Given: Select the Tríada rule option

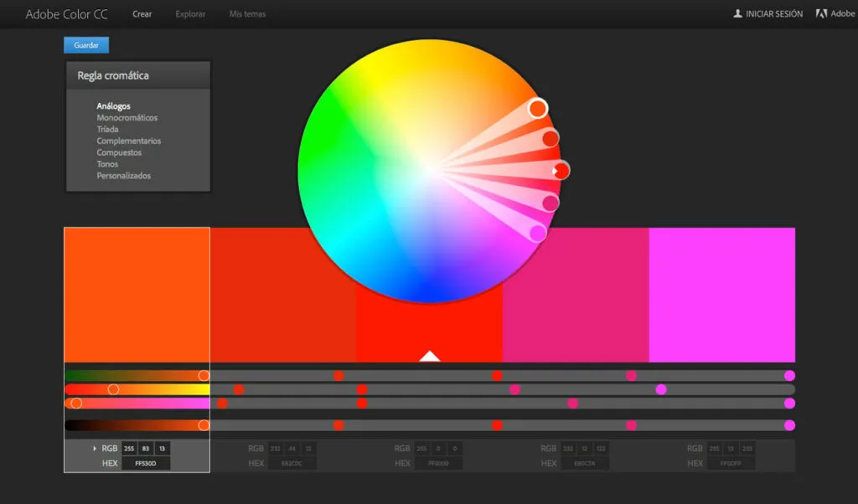Looking at the screenshot, I should (107, 129).
